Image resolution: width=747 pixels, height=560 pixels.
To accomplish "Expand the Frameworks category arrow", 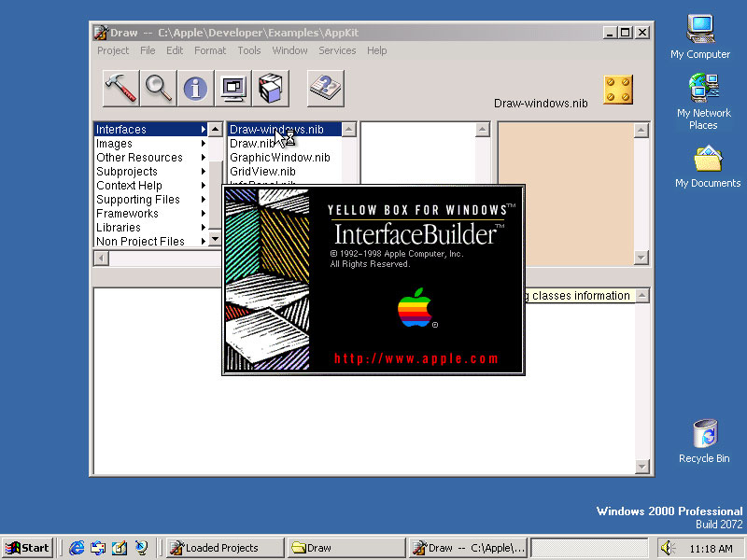I will 204,214.
